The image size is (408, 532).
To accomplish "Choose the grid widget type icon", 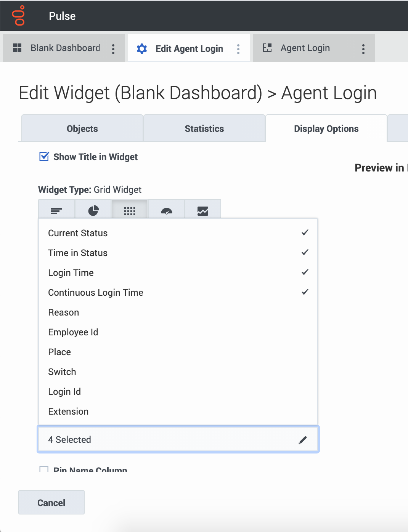I will click(x=130, y=210).
